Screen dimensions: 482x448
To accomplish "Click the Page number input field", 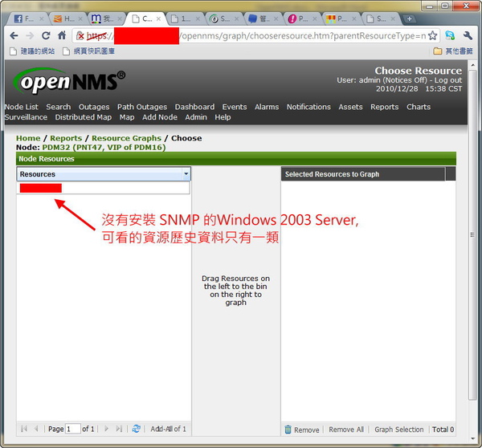I will 73,429.
